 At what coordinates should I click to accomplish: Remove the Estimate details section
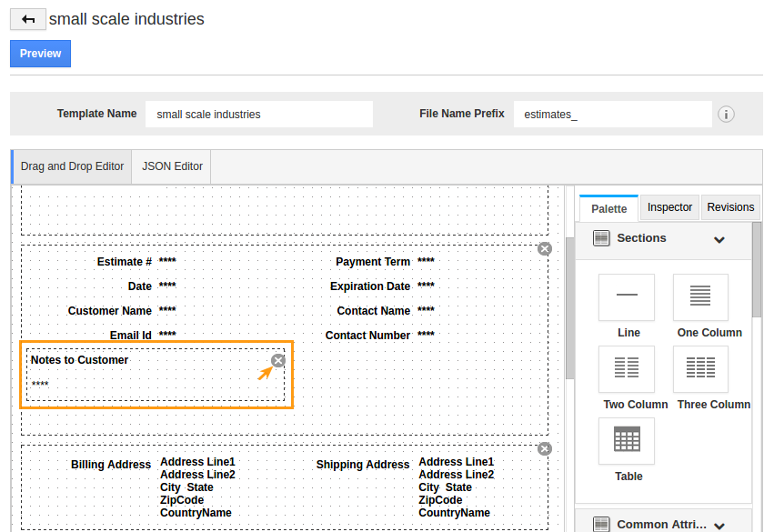point(545,249)
